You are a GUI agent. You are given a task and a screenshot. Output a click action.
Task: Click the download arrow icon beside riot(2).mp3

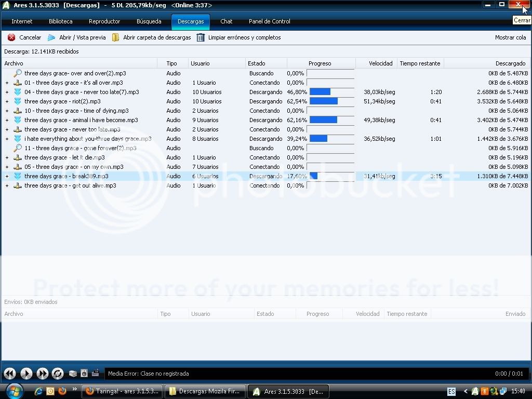click(17, 101)
